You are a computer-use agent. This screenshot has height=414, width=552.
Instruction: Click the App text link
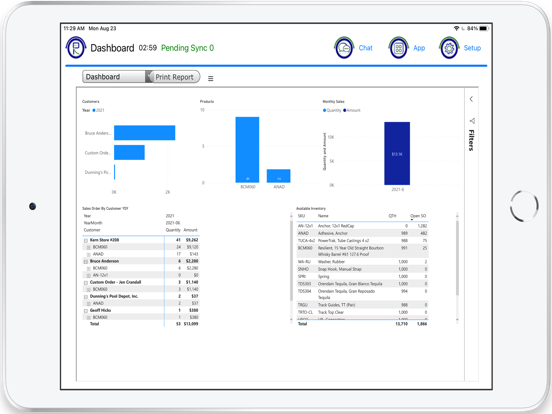tap(419, 48)
